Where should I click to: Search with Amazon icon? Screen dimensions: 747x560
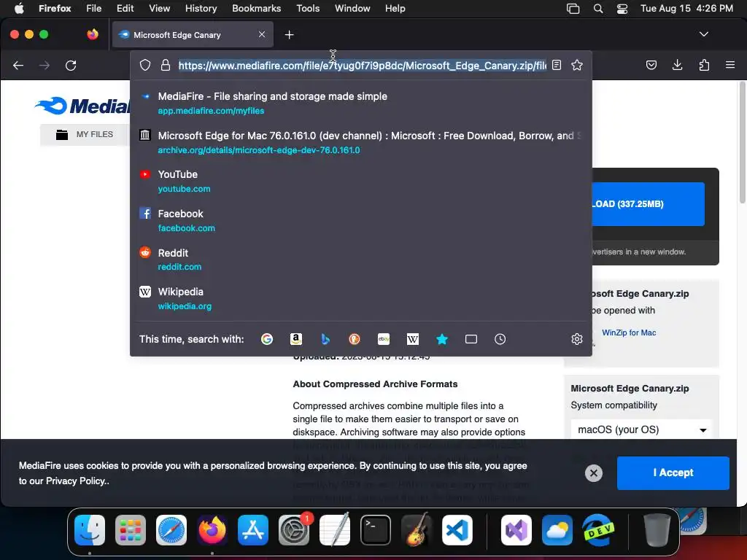pyautogui.click(x=296, y=339)
